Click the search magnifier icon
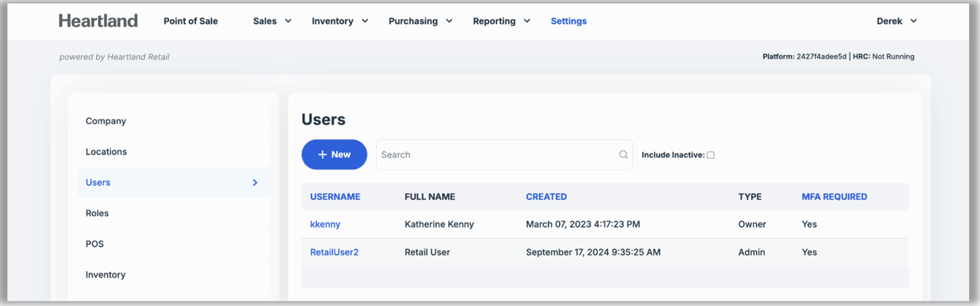Image resolution: width=980 pixels, height=306 pixels. 623,154
